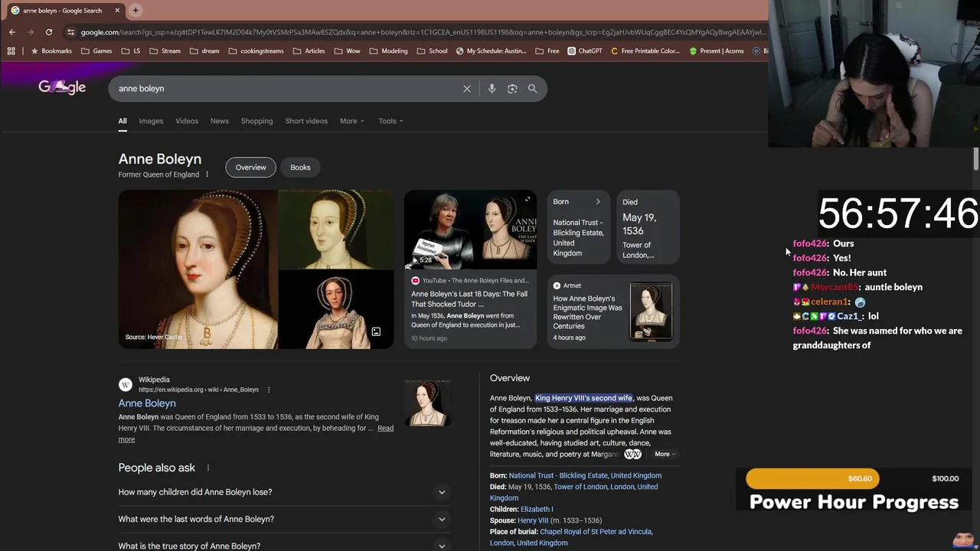Open Stream bookmark folder

165,51
